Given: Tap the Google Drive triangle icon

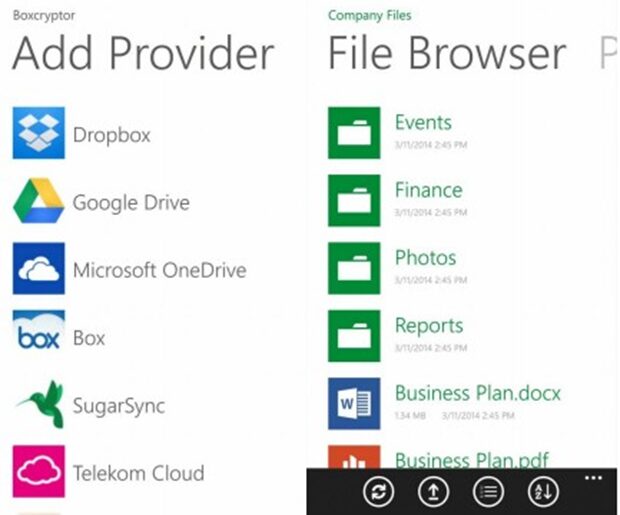Looking at the screenshot, I should coord(39,201).
